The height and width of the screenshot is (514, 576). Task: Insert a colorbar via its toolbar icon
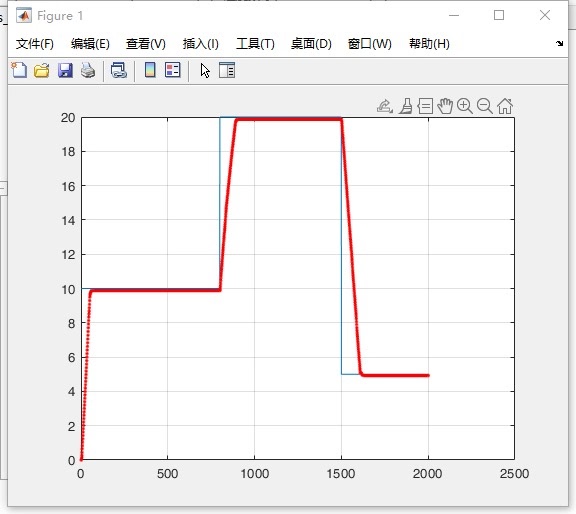coord(150,70)
